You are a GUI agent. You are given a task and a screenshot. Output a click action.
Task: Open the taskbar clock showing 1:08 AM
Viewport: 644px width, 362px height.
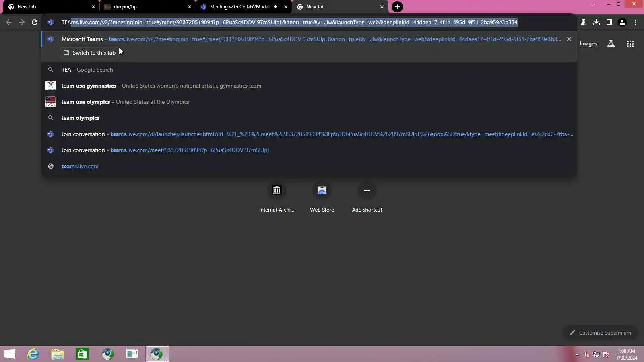[627, 354]
